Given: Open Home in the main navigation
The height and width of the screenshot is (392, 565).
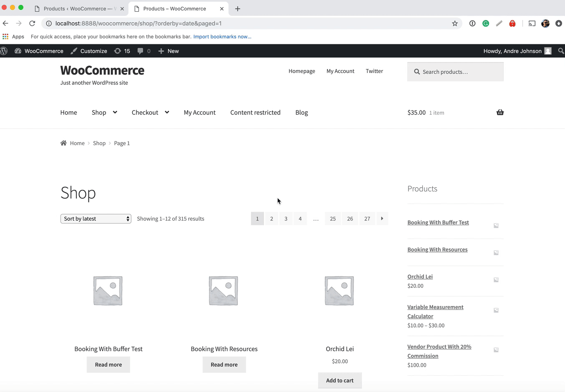Looking at the screenshot, I should [68, 112].
